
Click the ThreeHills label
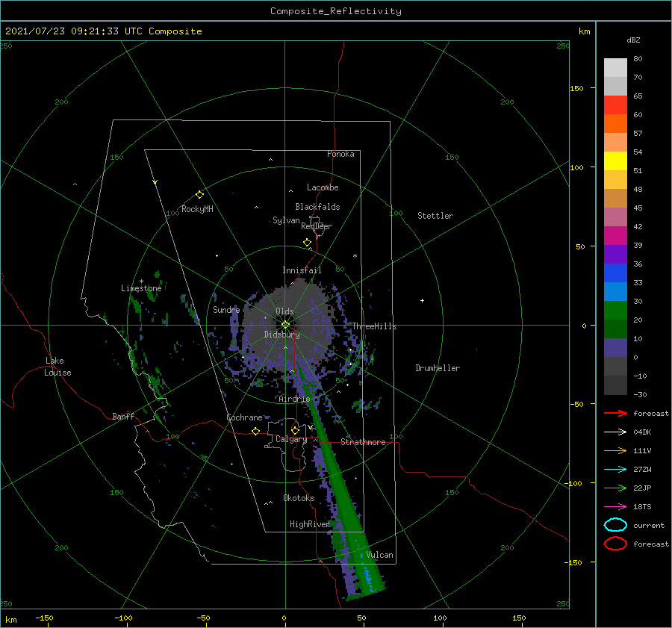375,326
